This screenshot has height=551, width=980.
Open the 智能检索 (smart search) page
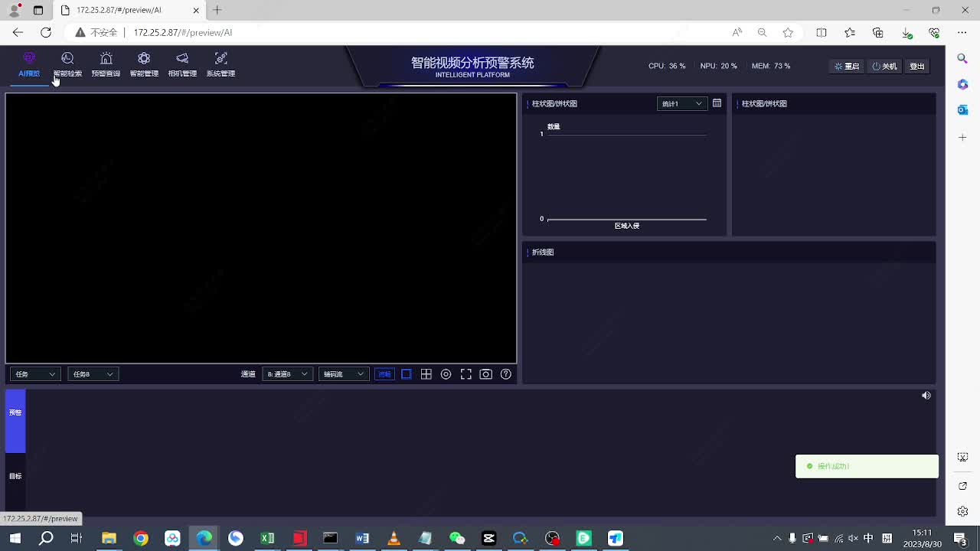point(67,64)
